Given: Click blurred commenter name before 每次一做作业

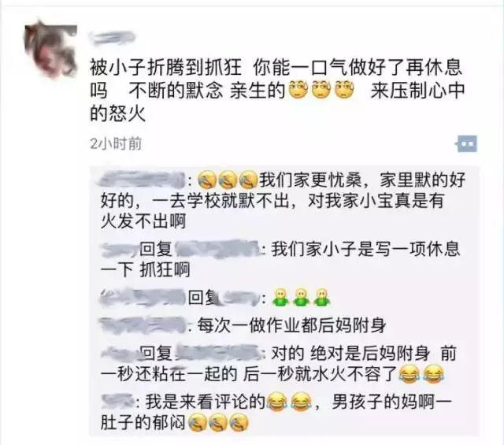Looking at the screenshot, I should coord(143,325).
